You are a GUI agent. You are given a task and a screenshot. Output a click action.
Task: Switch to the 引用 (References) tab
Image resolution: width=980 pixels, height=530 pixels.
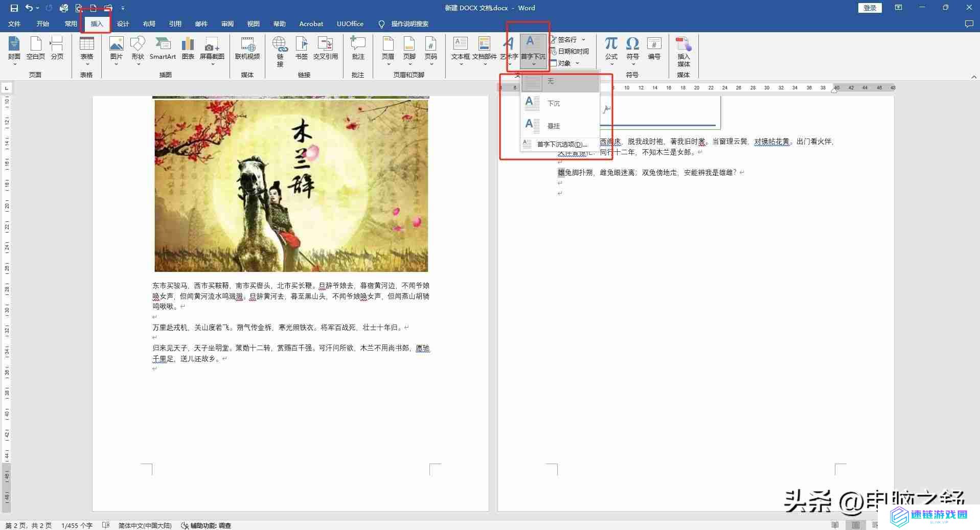click(x=175, y=24)
